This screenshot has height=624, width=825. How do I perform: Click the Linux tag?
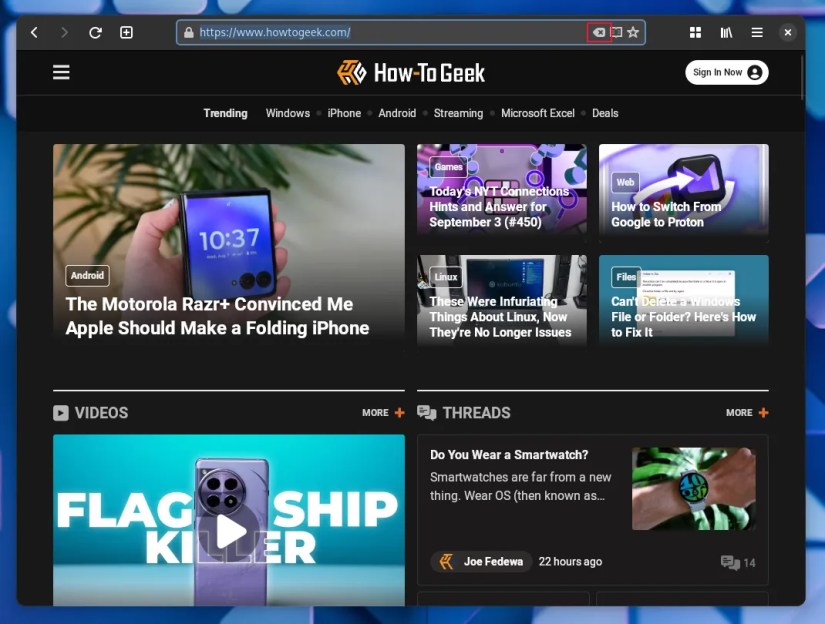click(x=446, y=277)
